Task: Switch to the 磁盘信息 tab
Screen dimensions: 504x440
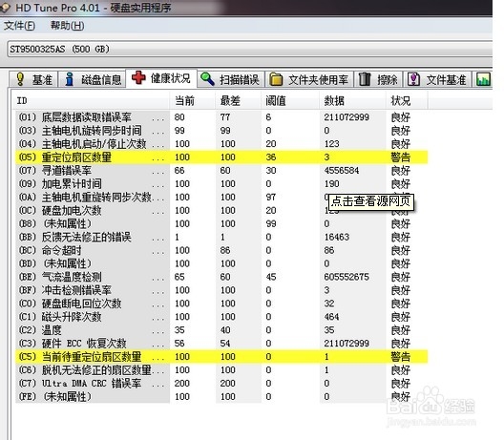Action: 92,79
